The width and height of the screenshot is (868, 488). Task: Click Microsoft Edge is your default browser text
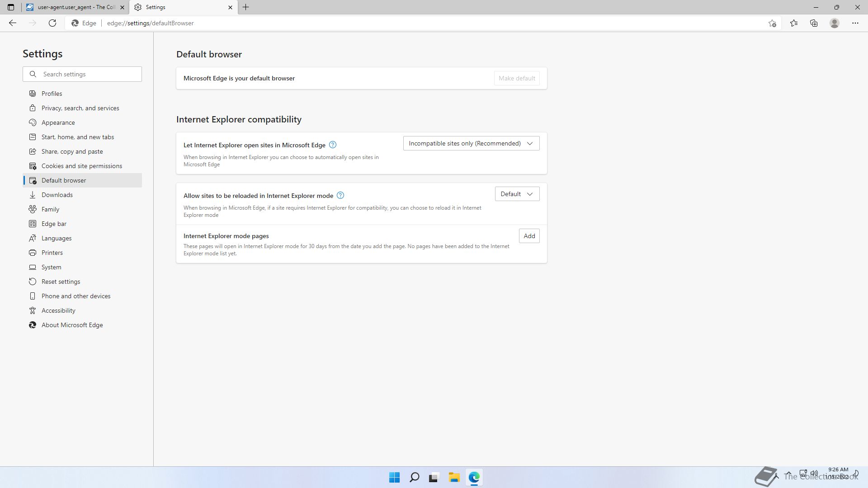click(239, 78)
